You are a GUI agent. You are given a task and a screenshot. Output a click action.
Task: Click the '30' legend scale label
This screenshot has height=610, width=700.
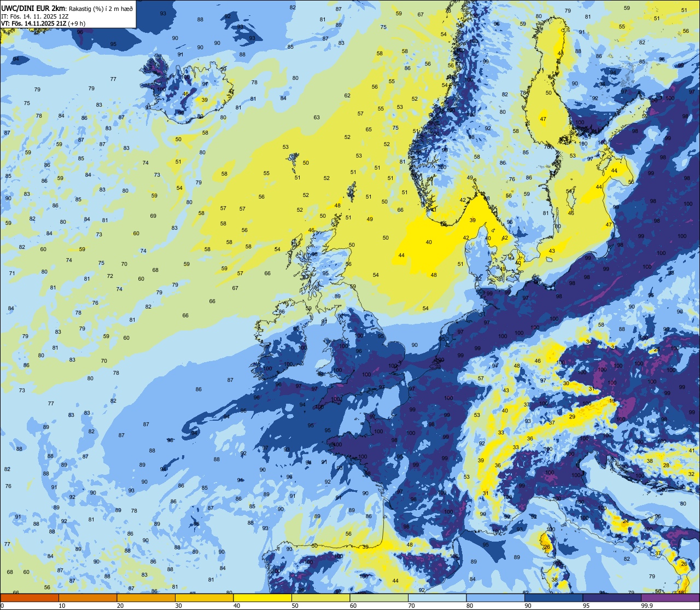coord(178,606)
